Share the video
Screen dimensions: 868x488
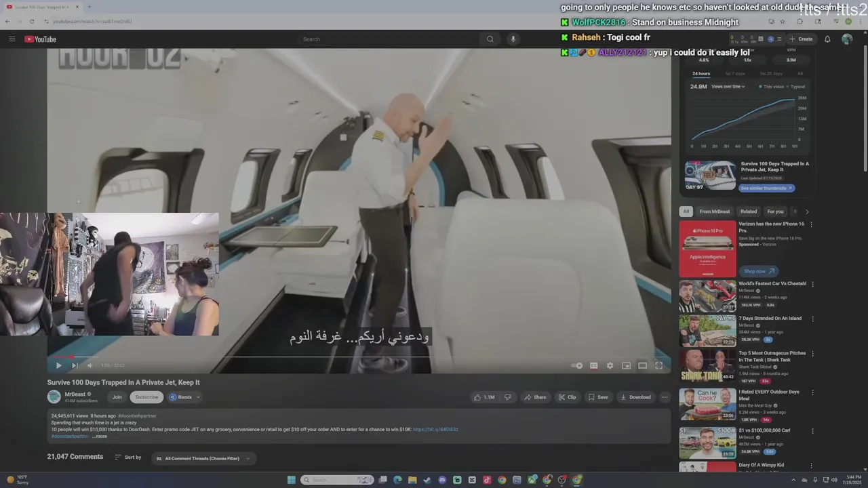[x=534, y=397]
